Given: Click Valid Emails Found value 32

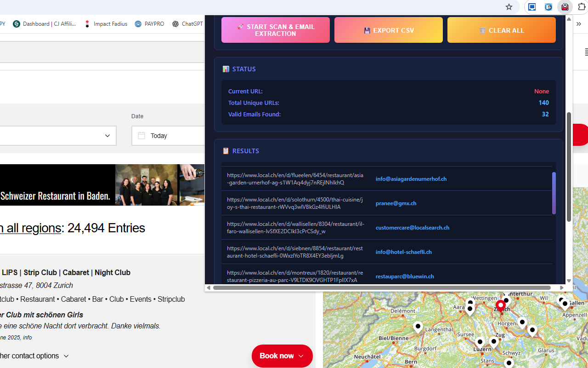Looking at the screenshot, I should [x=545, y=114].
